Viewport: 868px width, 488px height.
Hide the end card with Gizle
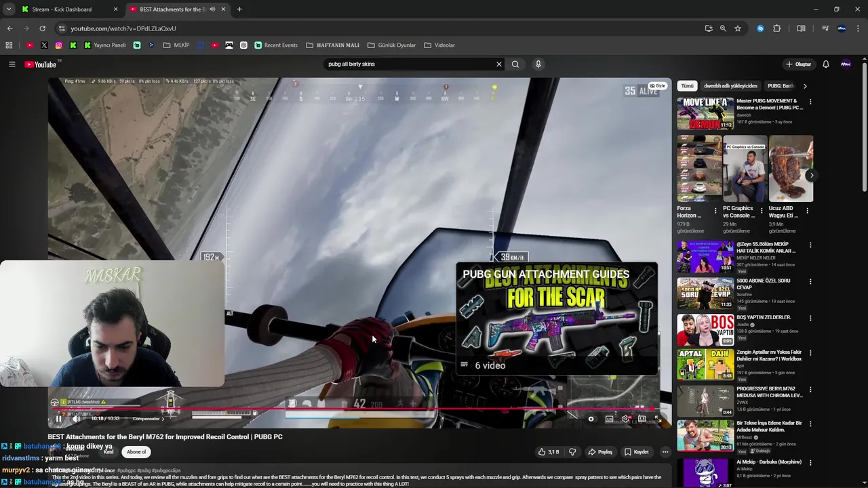[658, 86]
